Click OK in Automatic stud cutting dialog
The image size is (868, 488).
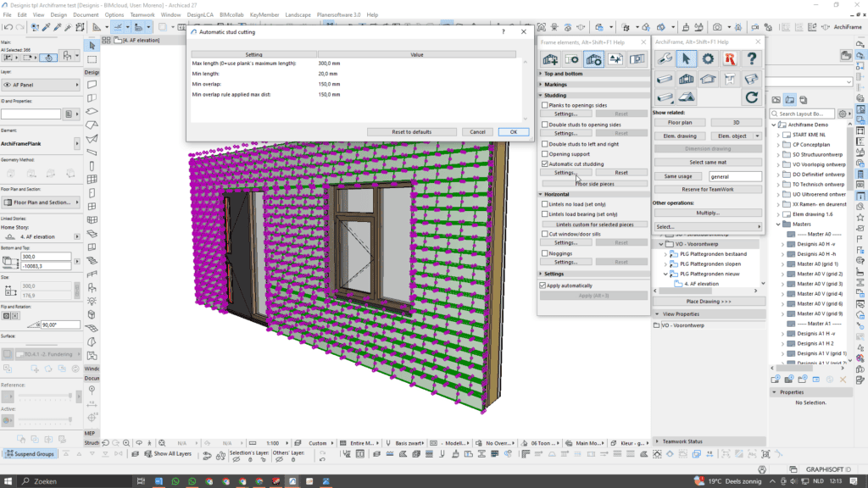coord(514,132)
